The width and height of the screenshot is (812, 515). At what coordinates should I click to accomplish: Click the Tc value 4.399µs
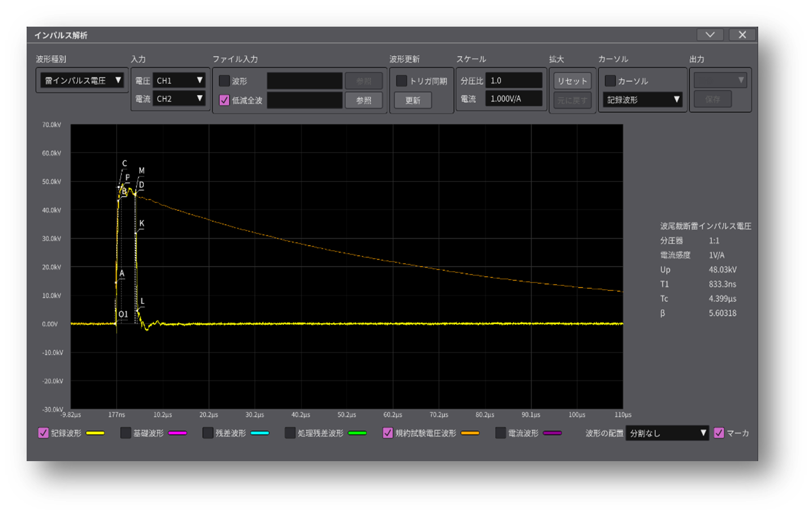point(722,298)
